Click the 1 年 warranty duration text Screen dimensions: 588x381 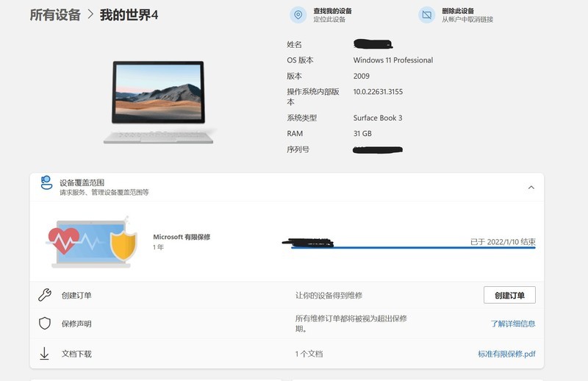point(158,247)
